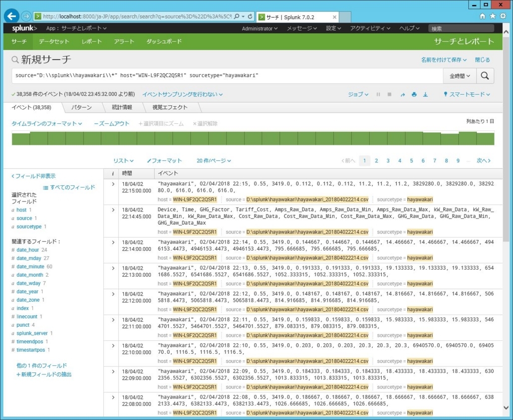Open the 20件/ページ dropdown
The width and height of the screenshot is (513, 420).
click(213, 161)
